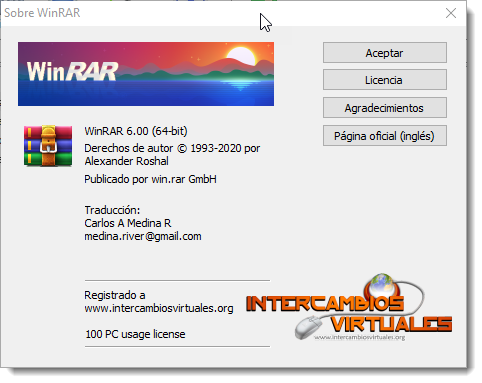Image resolution: width=482 pixels, height=383 pixels.
Task: Click translator name 'Carlos A Medina R'
Action: tap(128, 223)
